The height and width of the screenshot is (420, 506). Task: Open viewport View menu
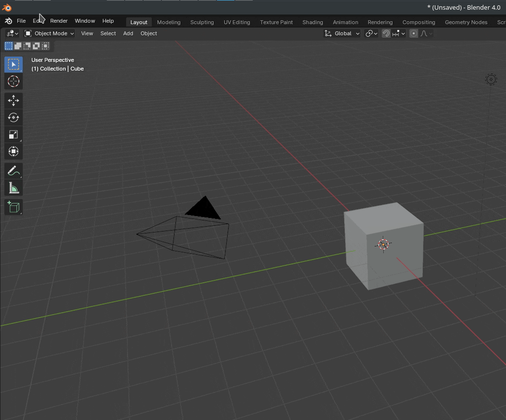coord(87,33)
